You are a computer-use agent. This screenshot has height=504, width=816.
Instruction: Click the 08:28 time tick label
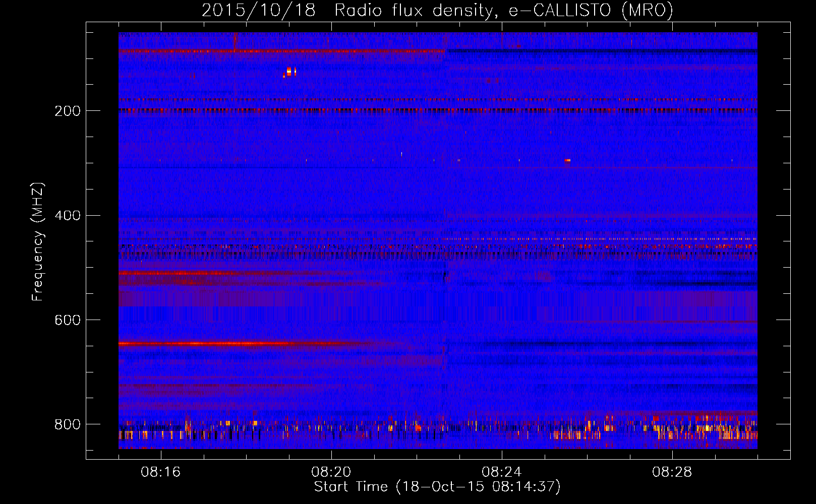tap(672, 472)
